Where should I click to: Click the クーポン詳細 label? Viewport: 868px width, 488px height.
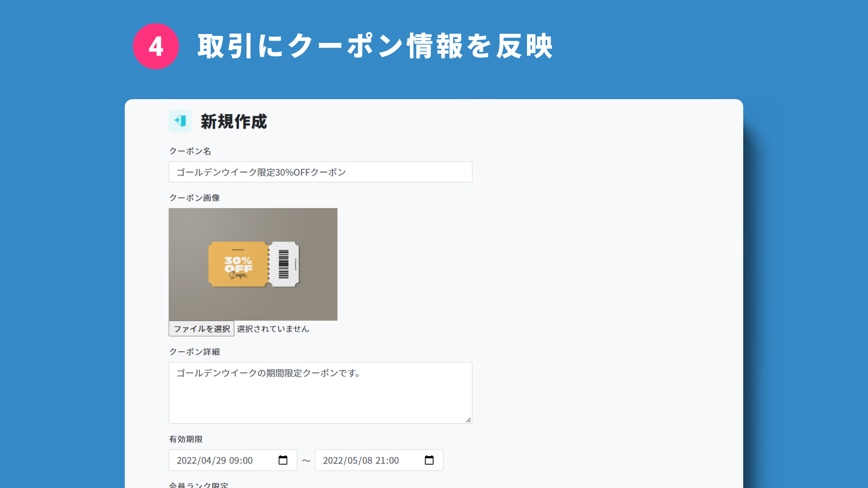(194, 352)
